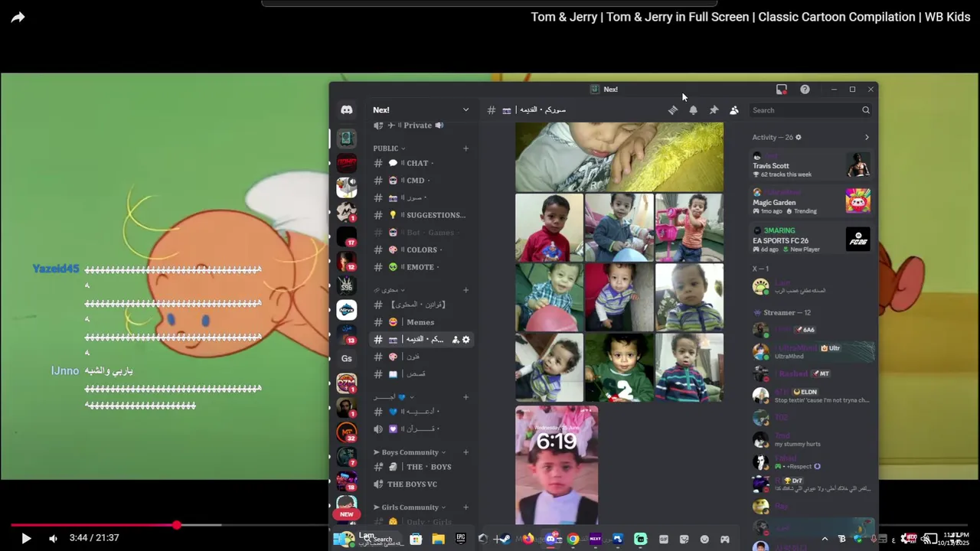The image size is (980, 551).
Task: Open THE · BOYS text channel
Action: (x=421, y=467)
